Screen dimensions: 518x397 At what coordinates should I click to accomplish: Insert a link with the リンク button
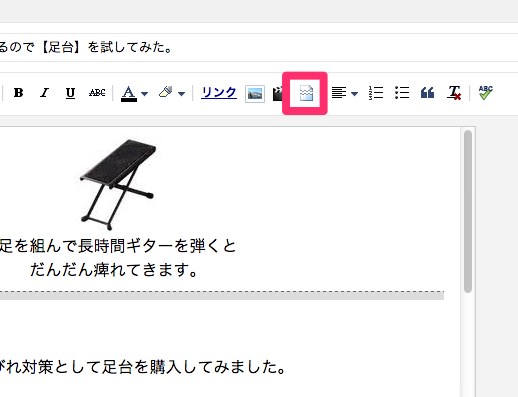point(219,92)
